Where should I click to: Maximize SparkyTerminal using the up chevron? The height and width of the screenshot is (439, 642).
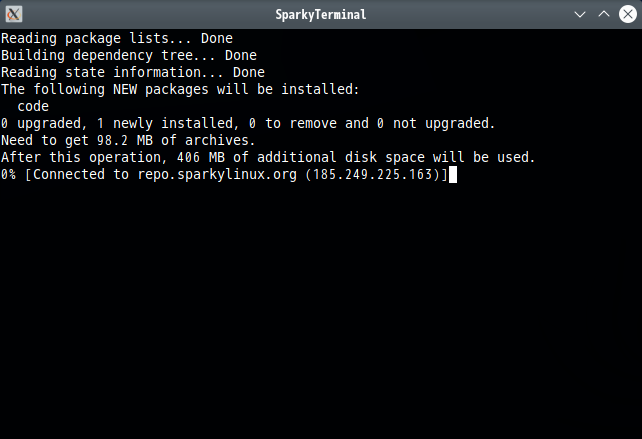pos(604,14)
